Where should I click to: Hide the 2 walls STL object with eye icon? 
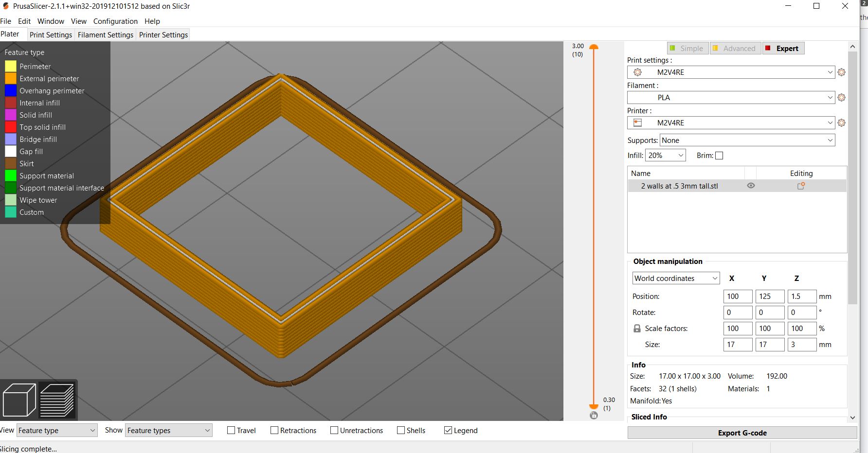751,186
